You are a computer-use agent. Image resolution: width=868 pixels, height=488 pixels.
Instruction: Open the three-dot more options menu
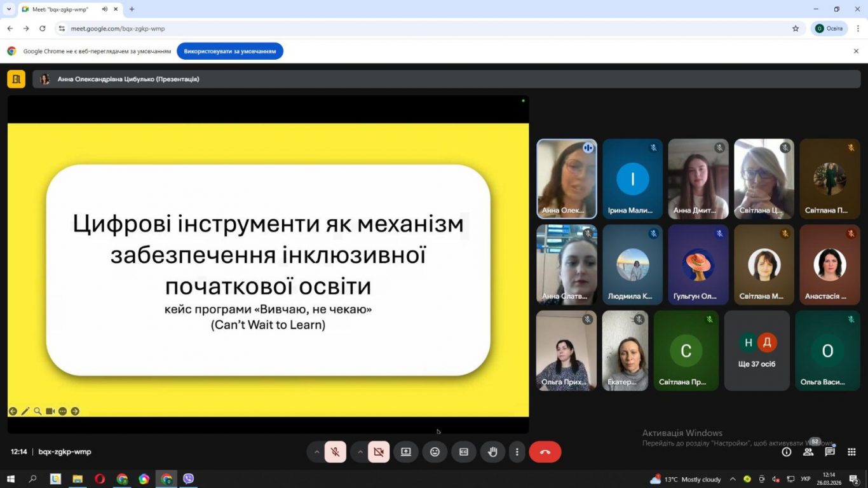[517, 452]
